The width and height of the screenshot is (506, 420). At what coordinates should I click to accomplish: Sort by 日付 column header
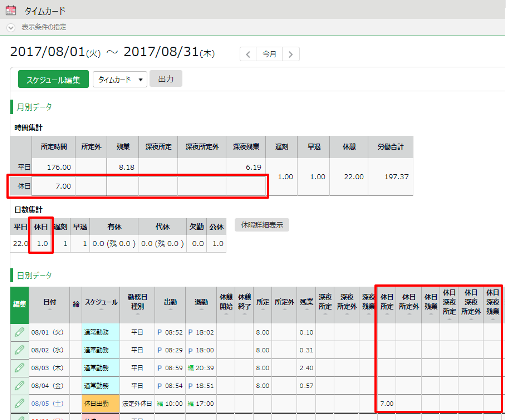click(49, 303)
